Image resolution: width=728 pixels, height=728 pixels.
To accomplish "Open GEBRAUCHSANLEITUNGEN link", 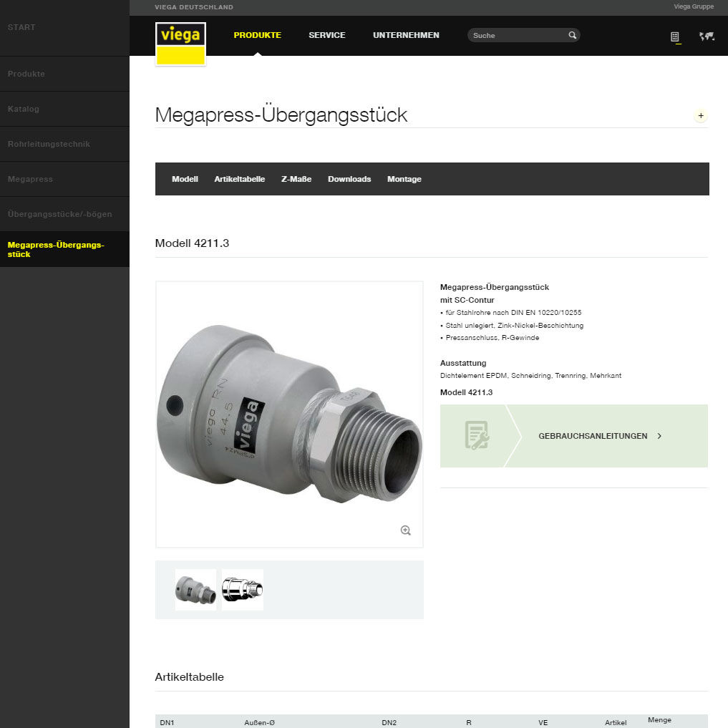I will (x=593, y=436).
